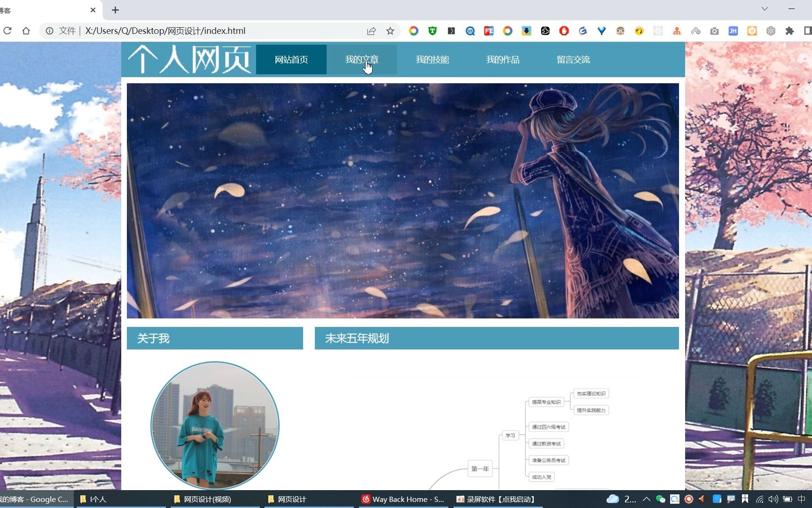Click the blue funnel extension icon
The image size is (812, 508).
click(601, 31)
